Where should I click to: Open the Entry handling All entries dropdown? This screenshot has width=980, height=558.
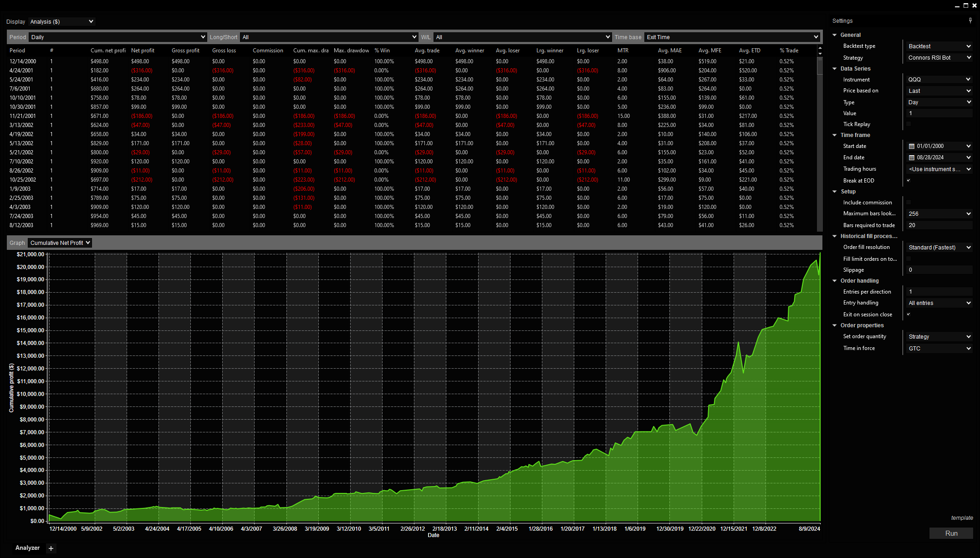coord(939,303)
